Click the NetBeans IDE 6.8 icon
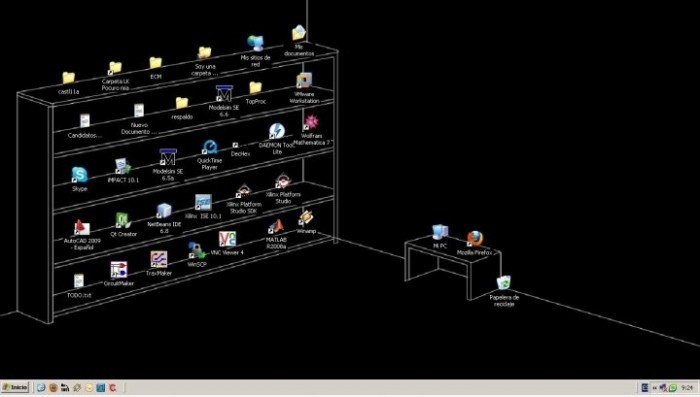The width and height of the screenshot is (700, 397). click(164, 211)
